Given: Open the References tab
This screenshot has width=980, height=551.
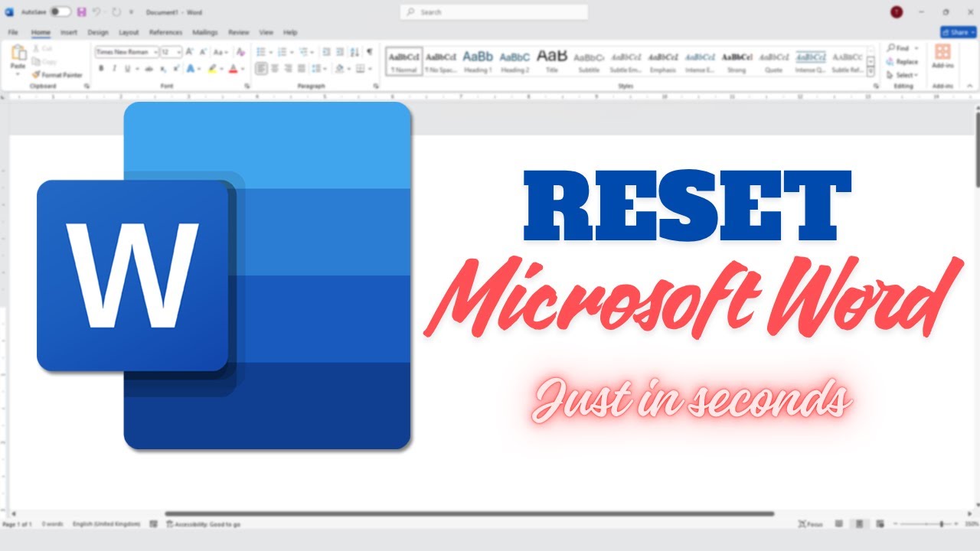Looking at the screenshot, I should 165,32.
